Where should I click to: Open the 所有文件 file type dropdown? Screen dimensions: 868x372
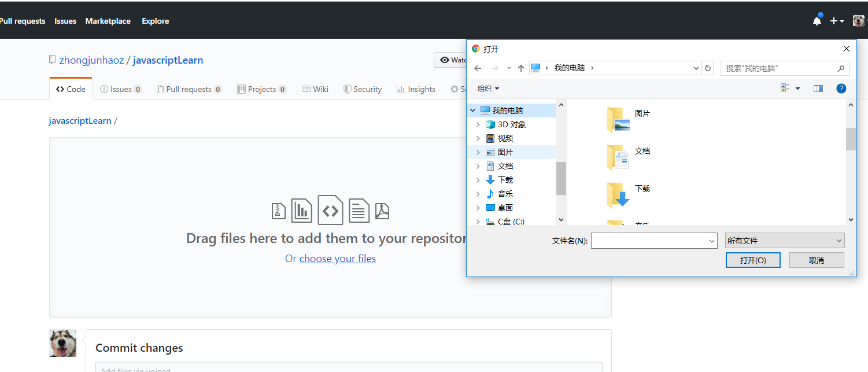tap(785, 241)
